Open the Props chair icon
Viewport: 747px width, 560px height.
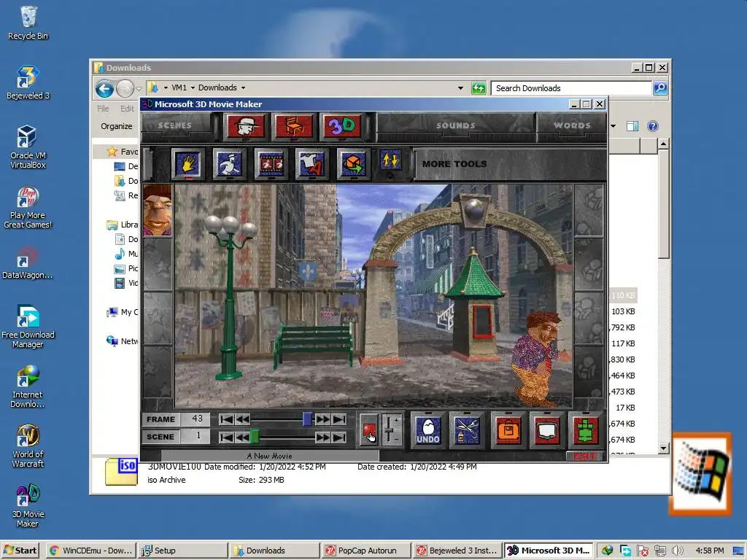point(294,126)
